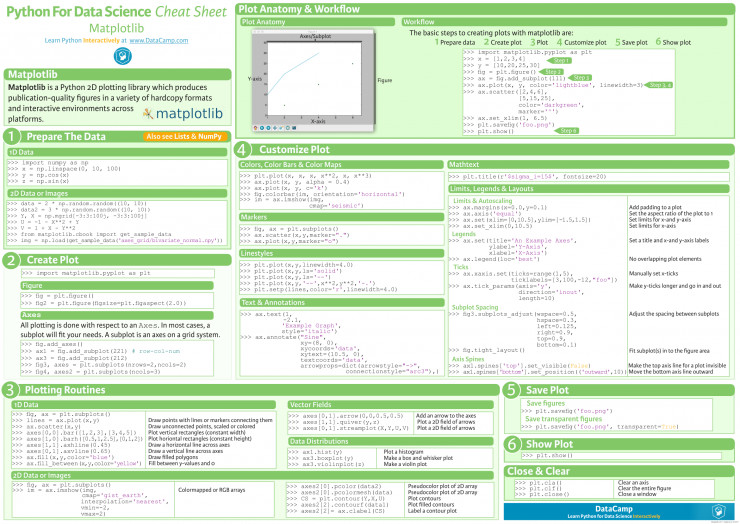
Task: Click the 'Step 6' tag next to plt.show()
Action: click(568, 131)
